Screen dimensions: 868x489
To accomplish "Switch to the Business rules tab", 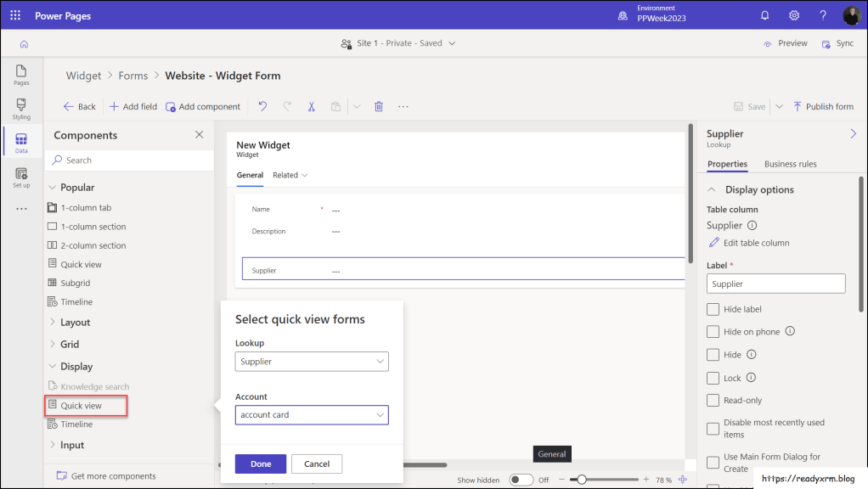I will pos(790,164).
